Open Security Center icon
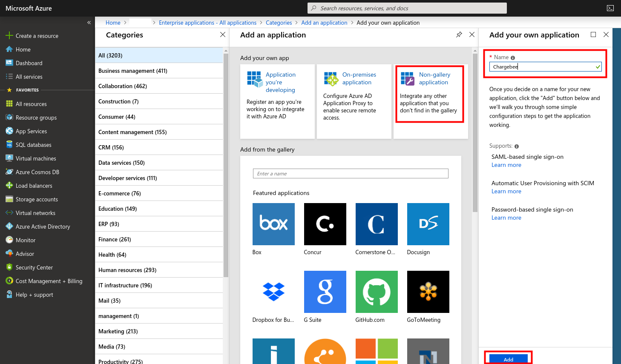Viewport: 621px width, 364px height. pos(9,267)
